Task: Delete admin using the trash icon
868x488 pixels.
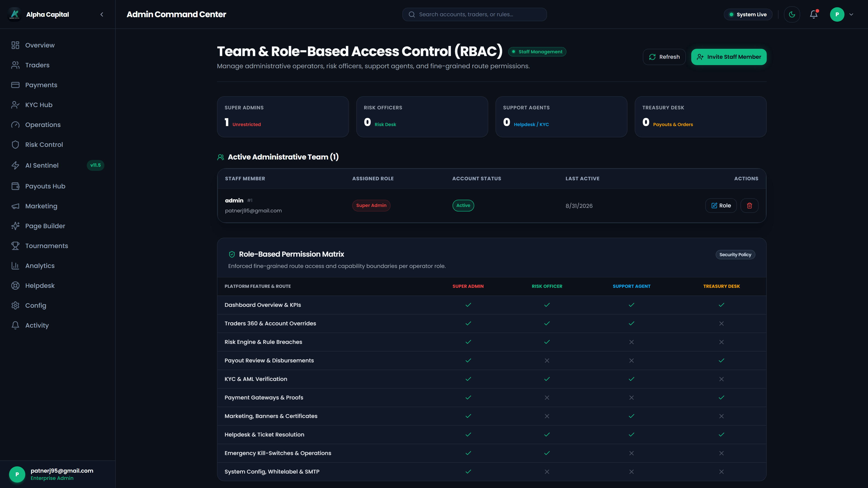Action: pos(749,205)
